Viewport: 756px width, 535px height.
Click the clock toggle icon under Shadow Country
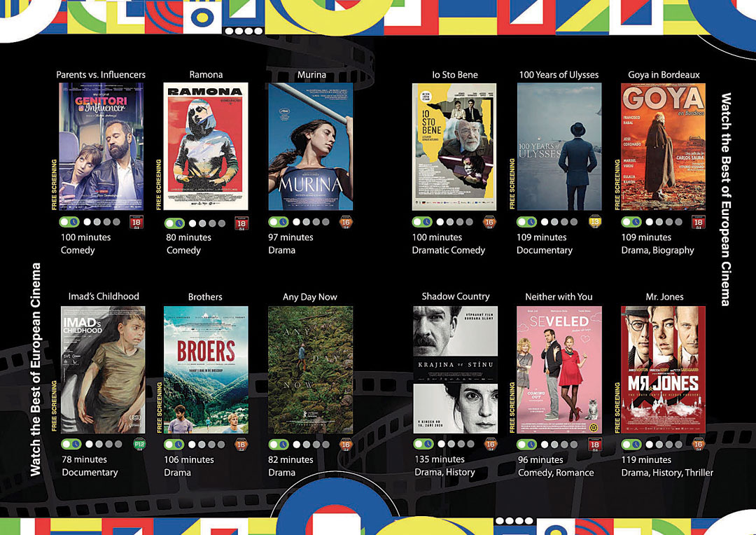click(423, 444)
